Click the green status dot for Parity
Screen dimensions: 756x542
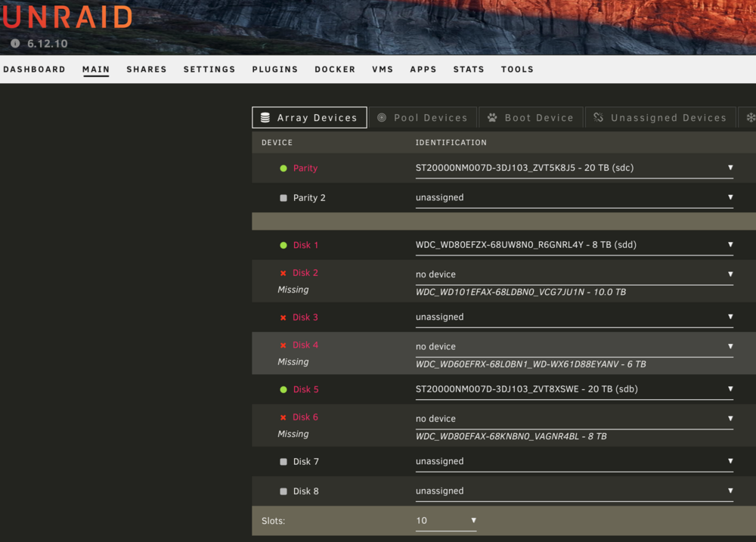tap(283, 169)
